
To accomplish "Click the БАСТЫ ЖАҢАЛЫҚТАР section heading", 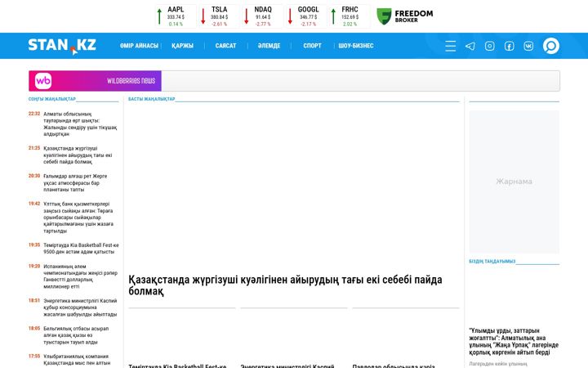I will 152,99.
